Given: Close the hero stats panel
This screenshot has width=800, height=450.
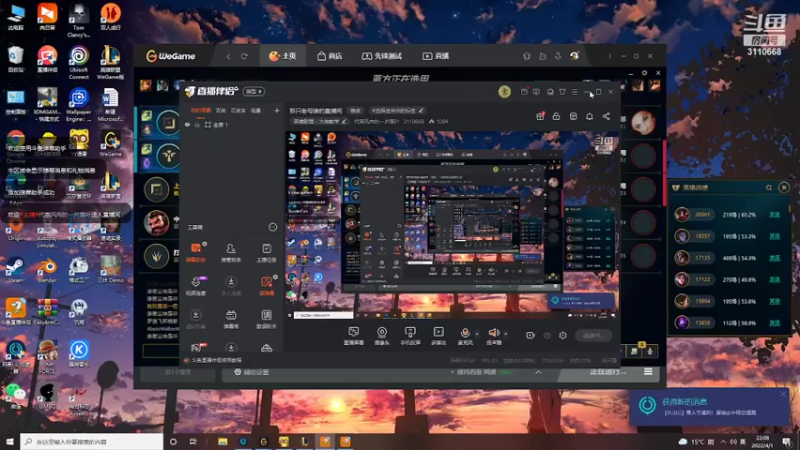Looking at the screenshot, I should (x=784, y=188).
